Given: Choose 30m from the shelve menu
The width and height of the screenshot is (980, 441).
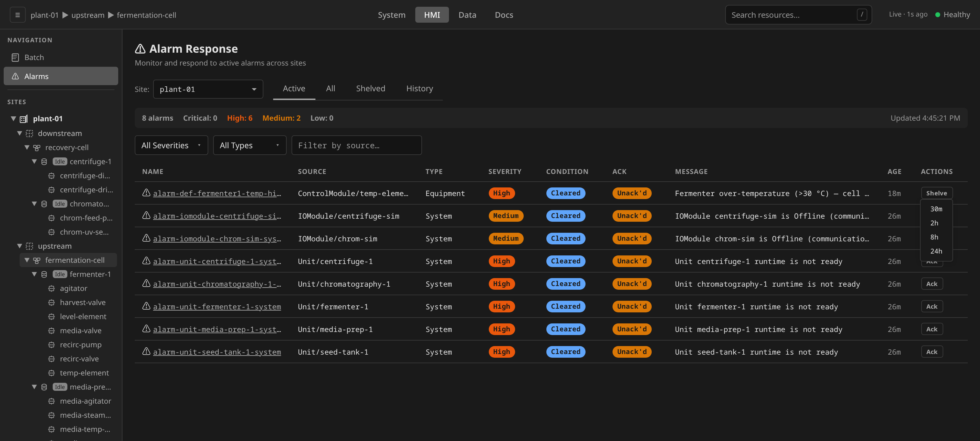Looking at the screenshot, I should coord(936,209).
